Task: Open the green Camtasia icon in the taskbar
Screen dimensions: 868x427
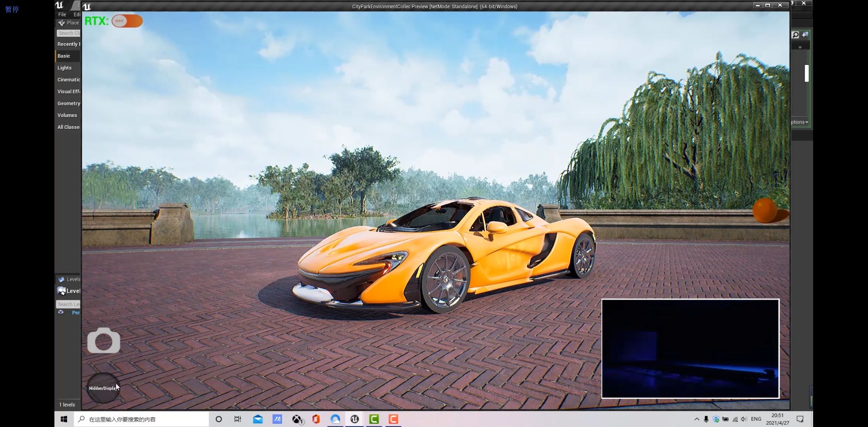Action: [374, 419]
